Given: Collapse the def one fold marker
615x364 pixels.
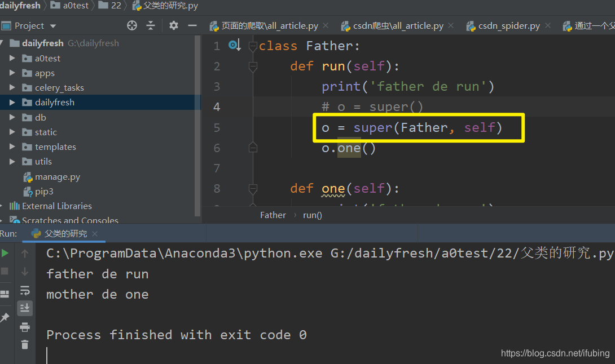Looking at the screenshot, I should pyautogui.click(x=253, y=189).
